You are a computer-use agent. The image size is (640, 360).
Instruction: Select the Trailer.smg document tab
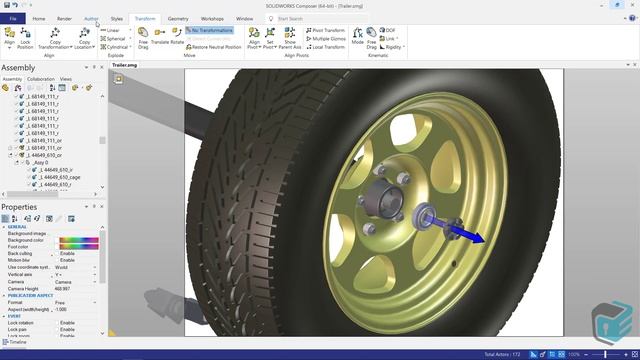pos(124,65)
